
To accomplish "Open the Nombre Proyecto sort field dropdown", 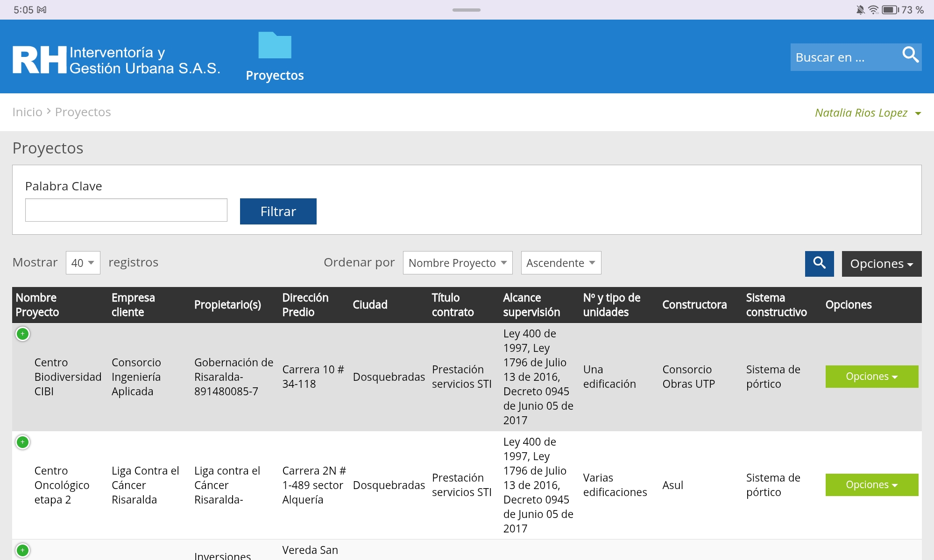I will click(x=457, y=263).
